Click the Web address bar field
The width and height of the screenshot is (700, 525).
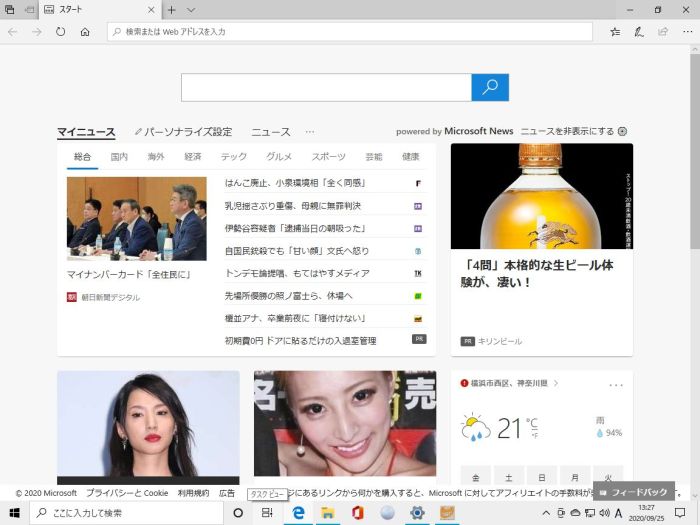pos(350,32)
